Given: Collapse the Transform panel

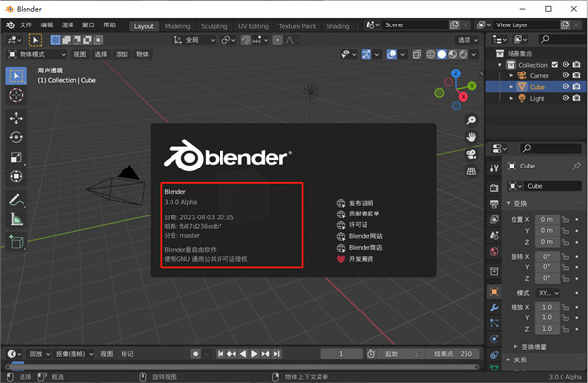Looking at the screenshot, I should (509, 203).
